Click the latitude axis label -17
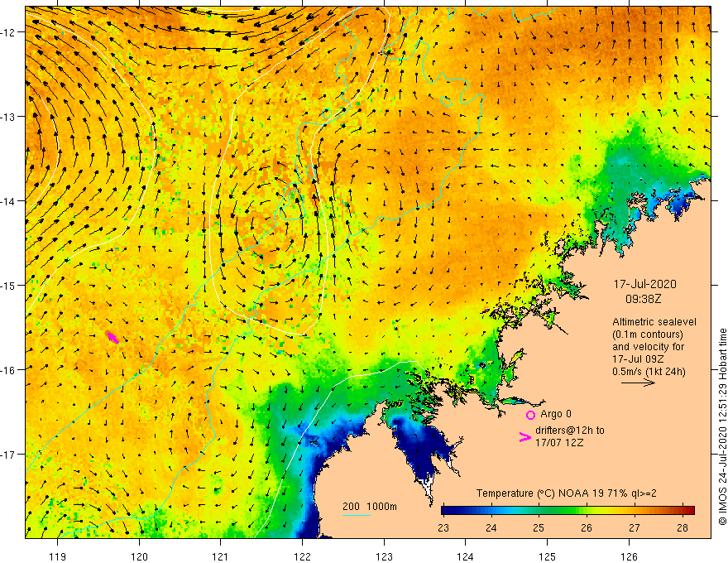This screenshot has width=728, height=563. 9,454
